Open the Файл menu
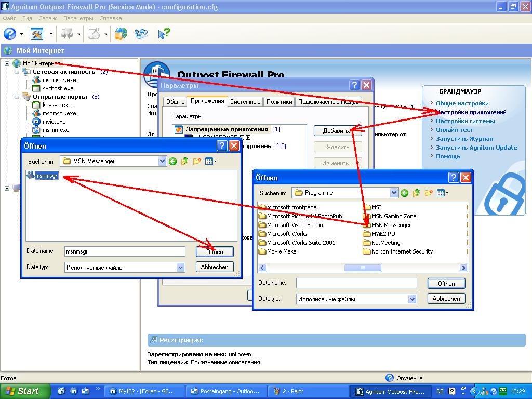Screen dimensions: 532x399 (9, 18)
